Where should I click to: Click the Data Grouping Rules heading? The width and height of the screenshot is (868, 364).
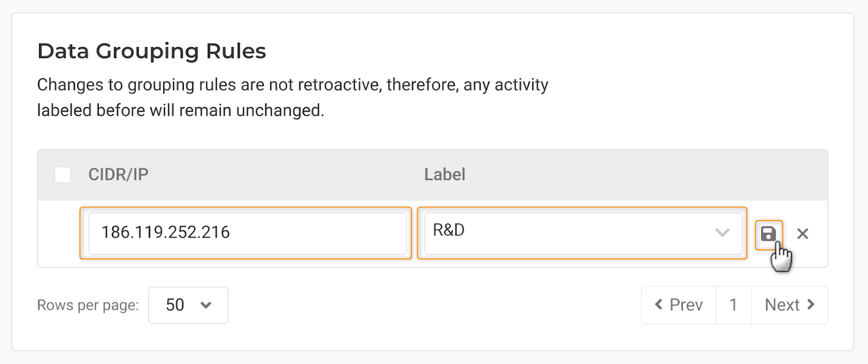click(151, 51)
